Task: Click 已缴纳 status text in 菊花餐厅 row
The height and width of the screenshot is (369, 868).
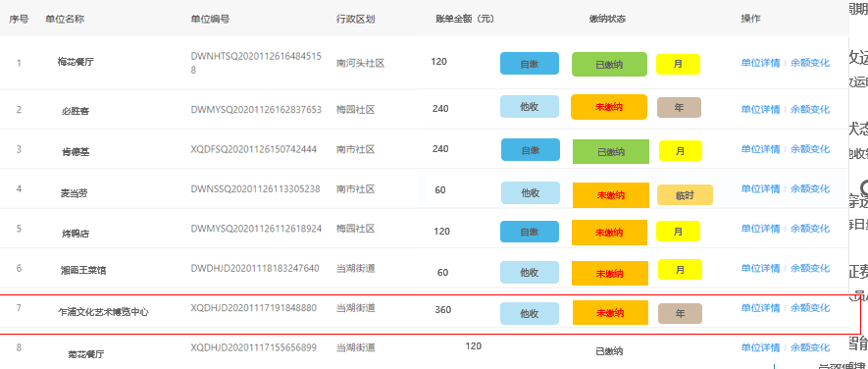Action: tap(609, 351)
